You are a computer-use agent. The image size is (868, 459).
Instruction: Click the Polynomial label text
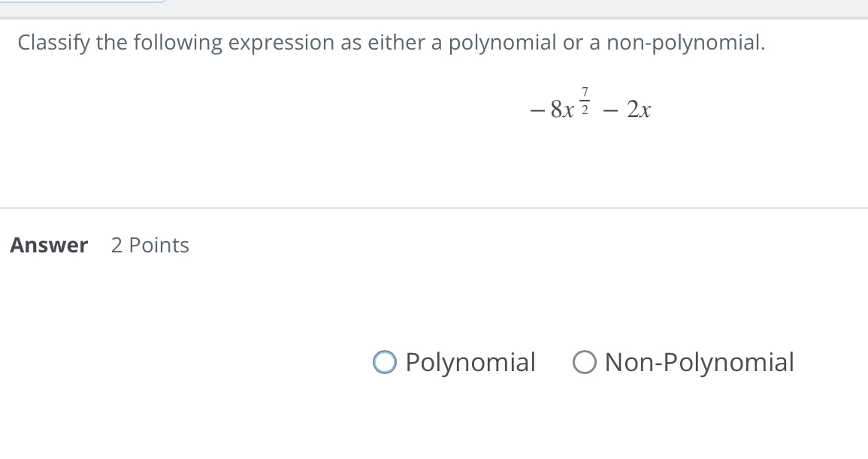pyautogui.click(x=470, y=362)
